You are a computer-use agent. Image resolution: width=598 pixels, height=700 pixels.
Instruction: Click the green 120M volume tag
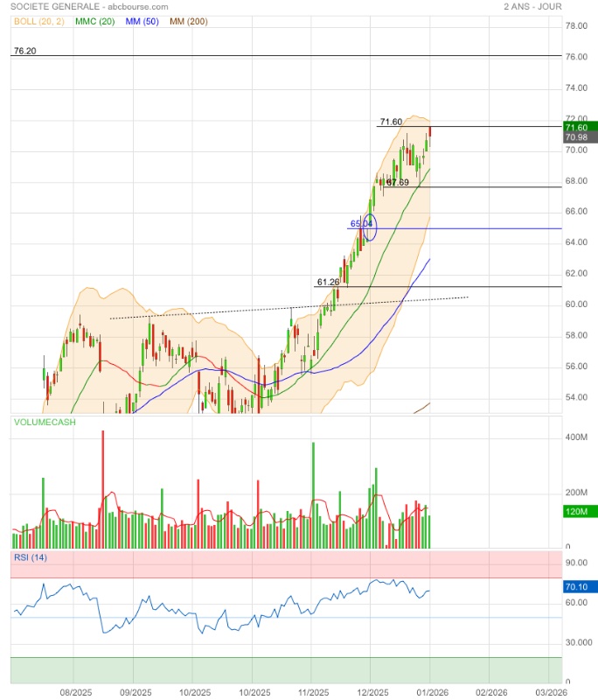(x=580, y=512)
